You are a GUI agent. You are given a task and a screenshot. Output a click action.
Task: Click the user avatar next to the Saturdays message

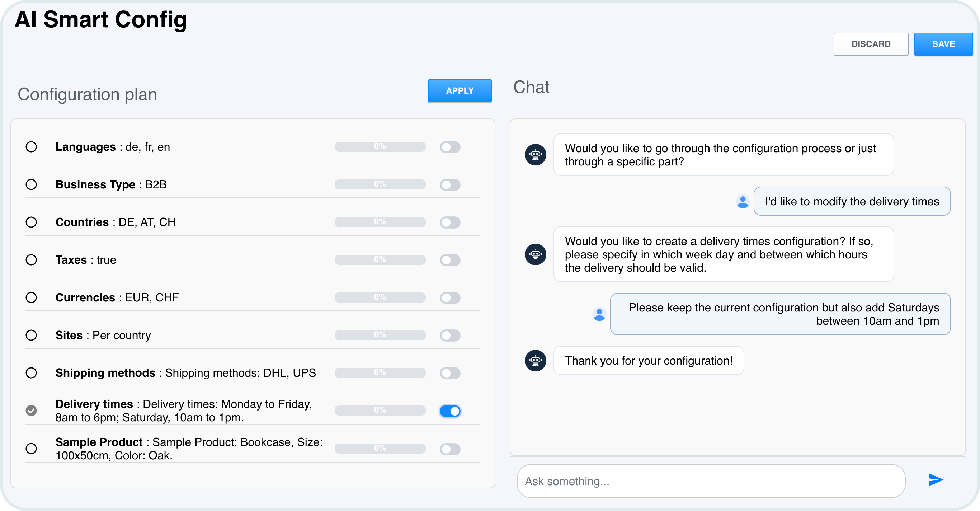(x=599, y=314)
